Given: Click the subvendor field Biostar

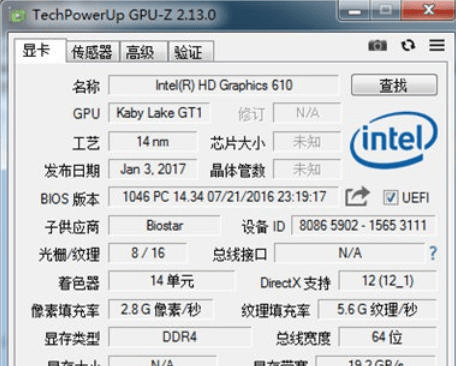Looking at the screenshot, I should coord(164,226).
